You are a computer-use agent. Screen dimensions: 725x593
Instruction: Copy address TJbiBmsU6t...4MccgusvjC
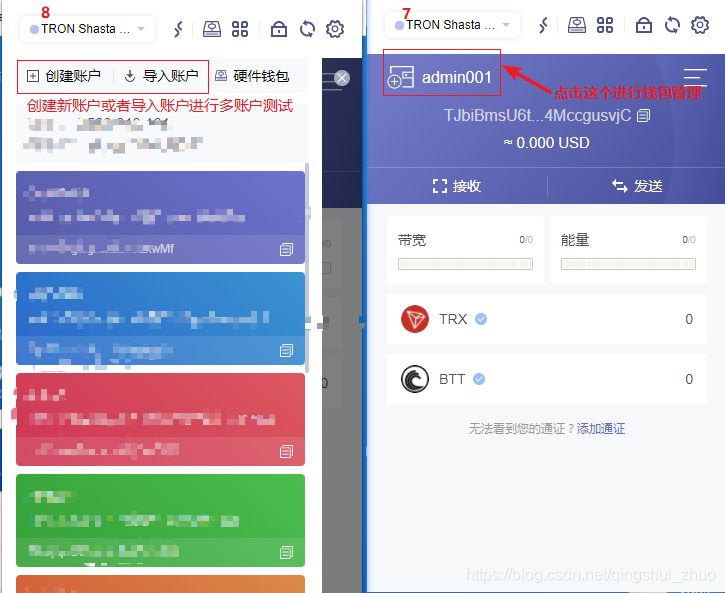[x=644, y=116]
